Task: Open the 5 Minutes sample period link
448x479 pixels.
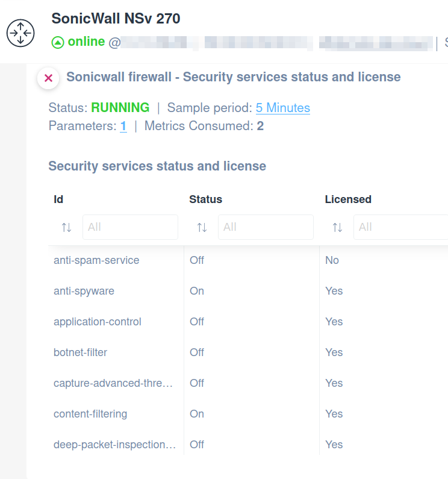Action: click(x=283, y=108)
